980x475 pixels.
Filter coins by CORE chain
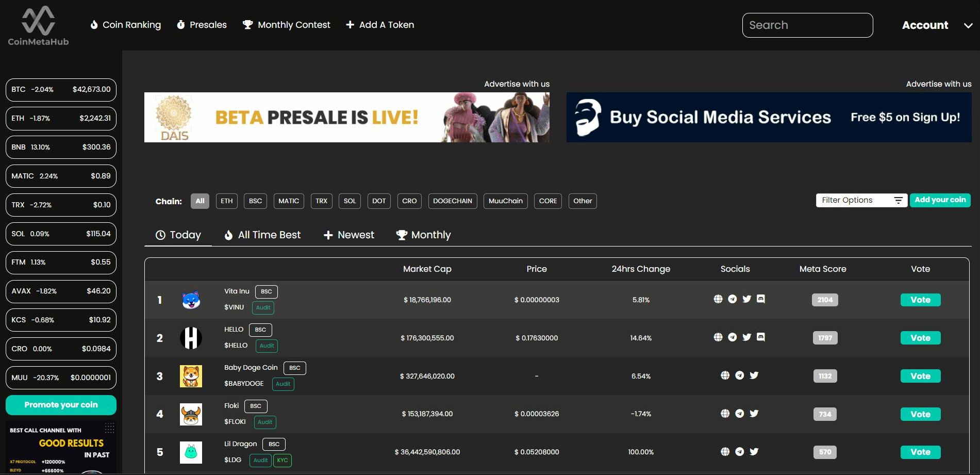click(548, 201)
